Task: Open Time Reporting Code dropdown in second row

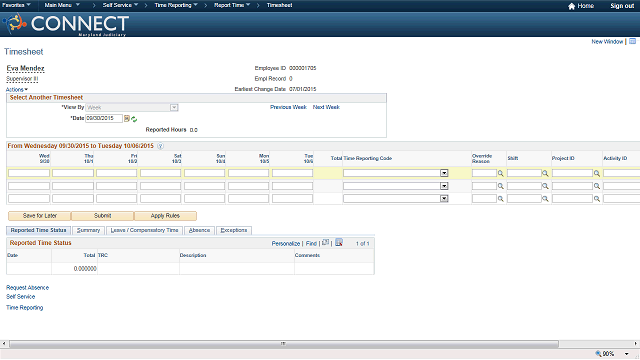Action: 444,186
